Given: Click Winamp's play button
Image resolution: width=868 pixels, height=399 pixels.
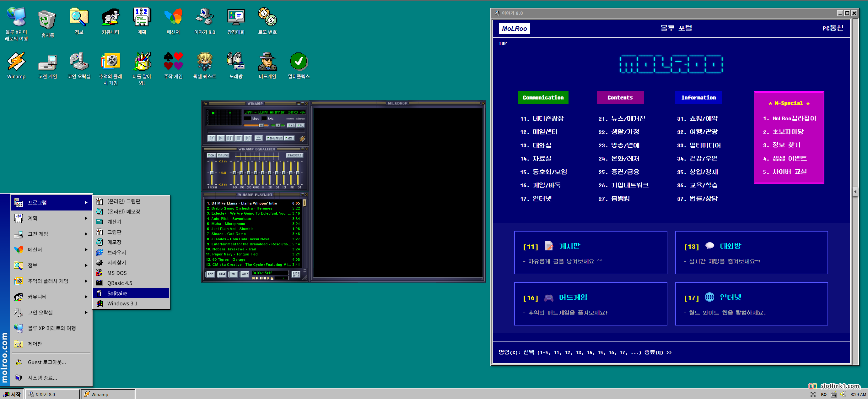Looking at the screenshot, I should pyautogui.click(x=221, y=138).
